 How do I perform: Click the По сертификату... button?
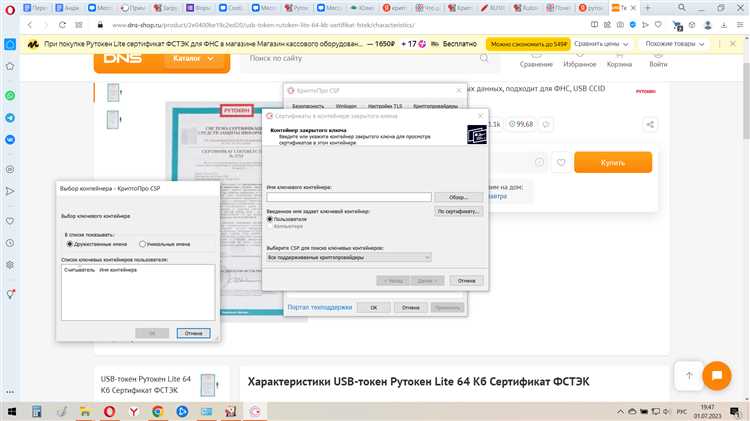pos(459,211)
